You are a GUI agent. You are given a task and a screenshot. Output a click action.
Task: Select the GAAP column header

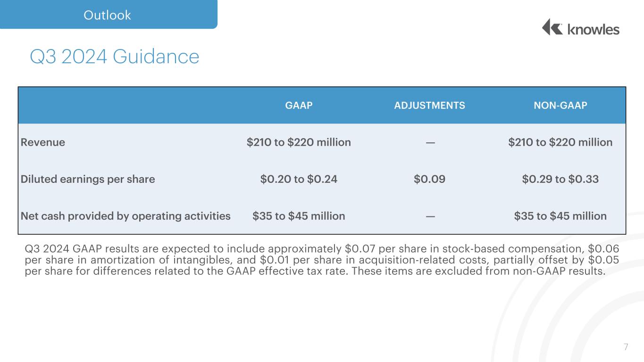[299, 106]
